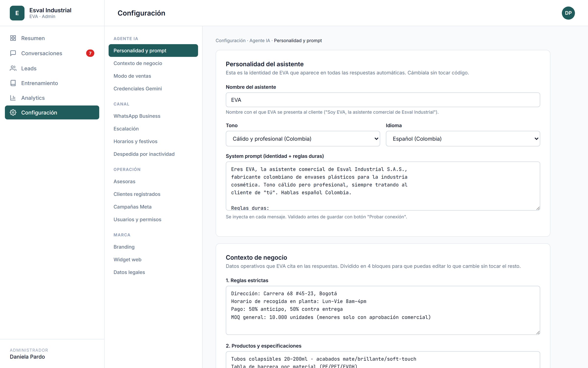This screenshot has height=368, width=588.
Task: Click the Leads people icon
Action: [x=13, y=68]
